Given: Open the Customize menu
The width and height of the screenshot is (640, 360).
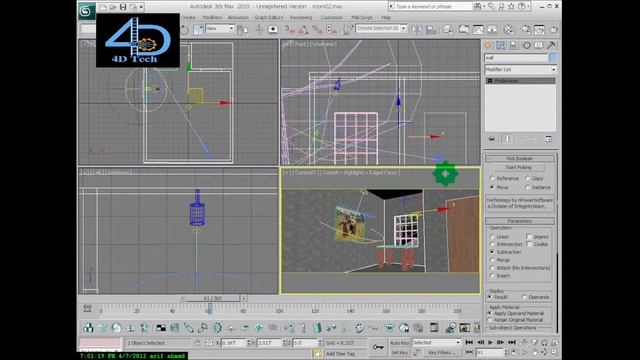Looking at the screenshot, I should pos(331,18).
